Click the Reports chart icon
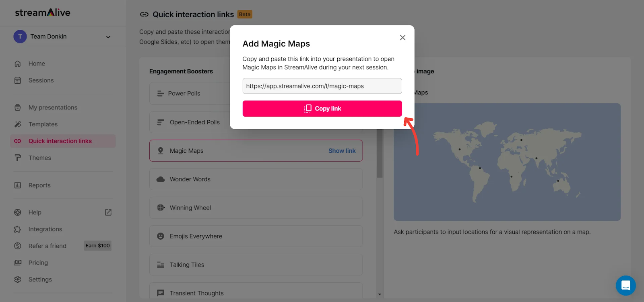644x302 pixels. [x=18, y=185]
